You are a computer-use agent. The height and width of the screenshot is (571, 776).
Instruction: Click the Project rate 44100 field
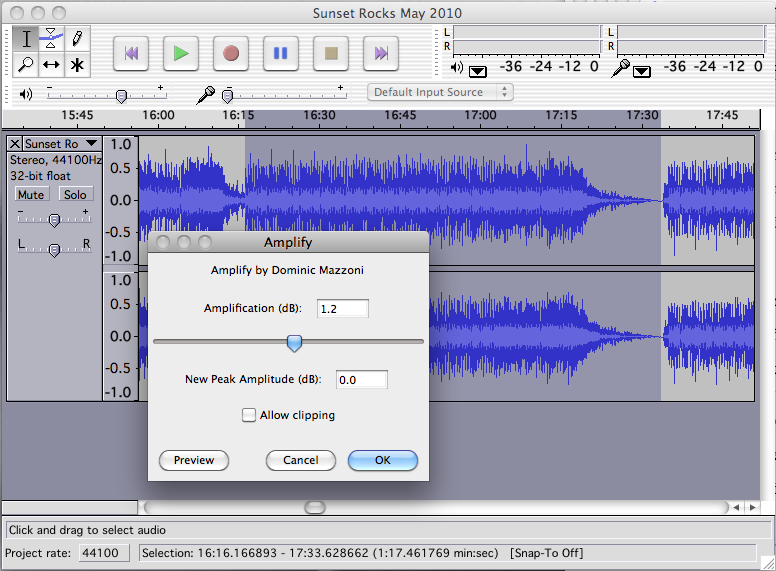tap(104, 553)
